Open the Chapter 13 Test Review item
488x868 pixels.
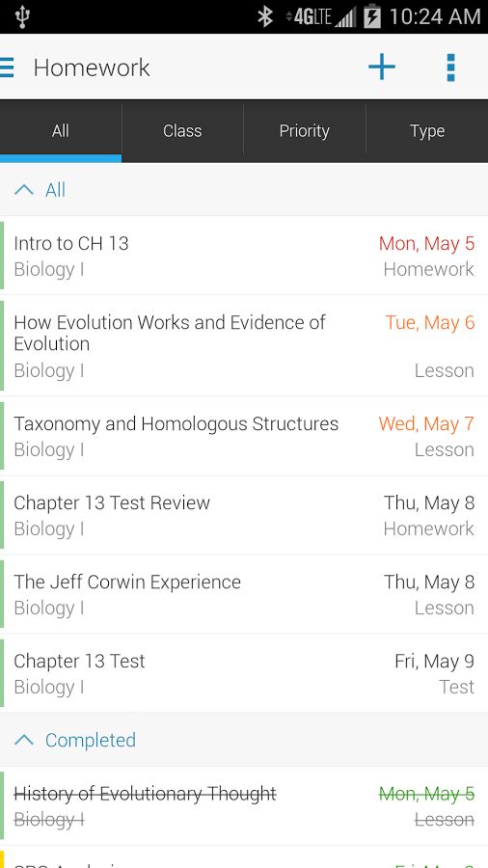244,515
